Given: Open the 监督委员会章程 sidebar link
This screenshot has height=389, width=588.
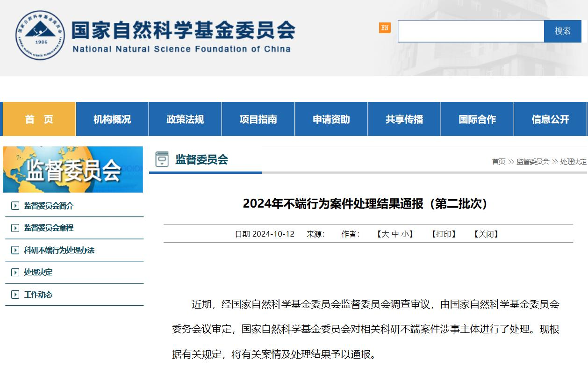Looking at the screenshot, I should pyautogui.click(x=49, y=228).
